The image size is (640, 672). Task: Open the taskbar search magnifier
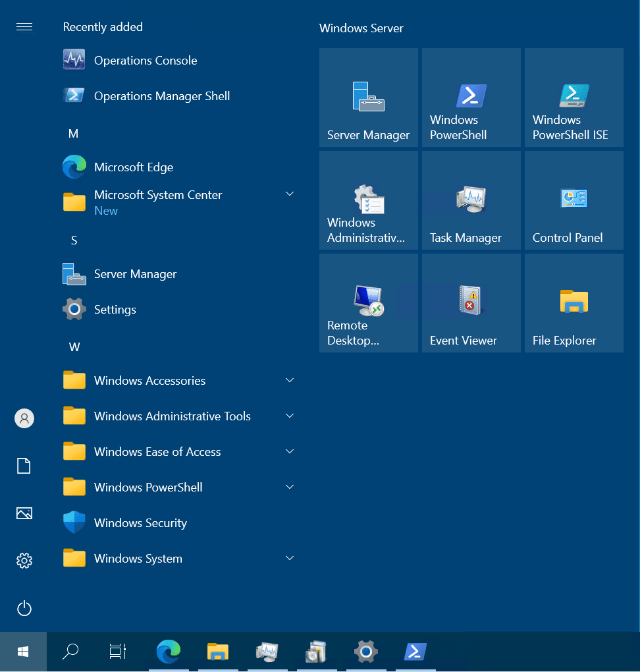tap(70, 652)
